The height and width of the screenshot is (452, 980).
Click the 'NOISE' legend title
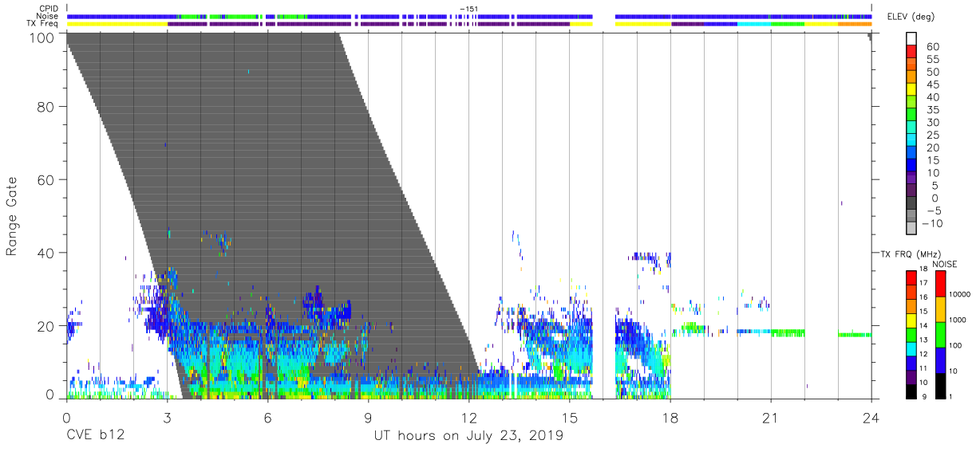[944, 264]
